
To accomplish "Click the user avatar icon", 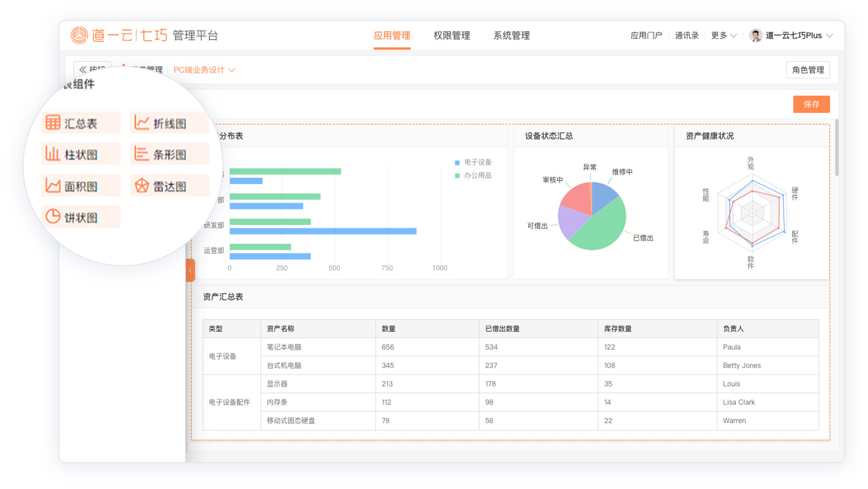I will click(755, 36).
